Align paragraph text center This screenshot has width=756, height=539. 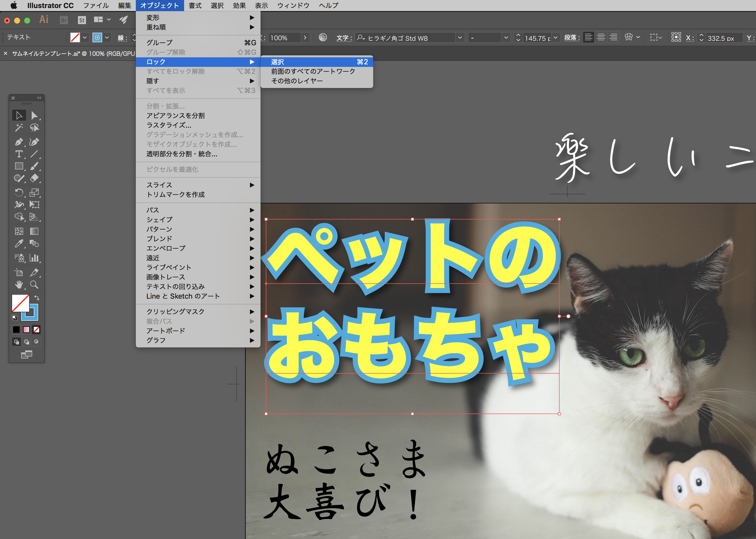[x=601, y=37]
